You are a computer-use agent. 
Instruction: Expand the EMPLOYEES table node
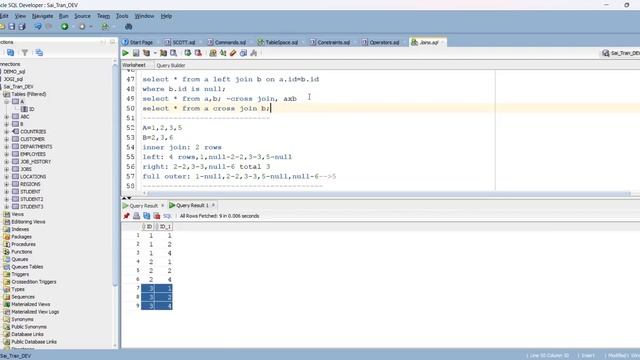point(7,154)
